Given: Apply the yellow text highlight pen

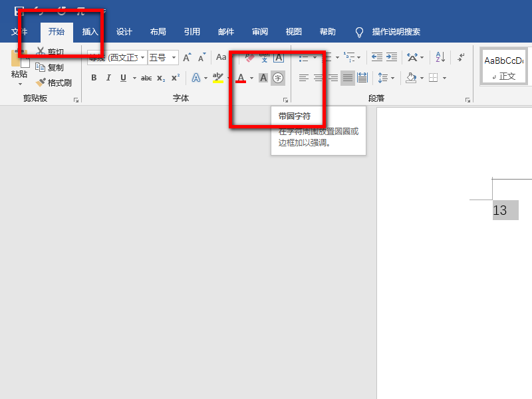Looking at the screenshot, I should [x=218, y=78].
